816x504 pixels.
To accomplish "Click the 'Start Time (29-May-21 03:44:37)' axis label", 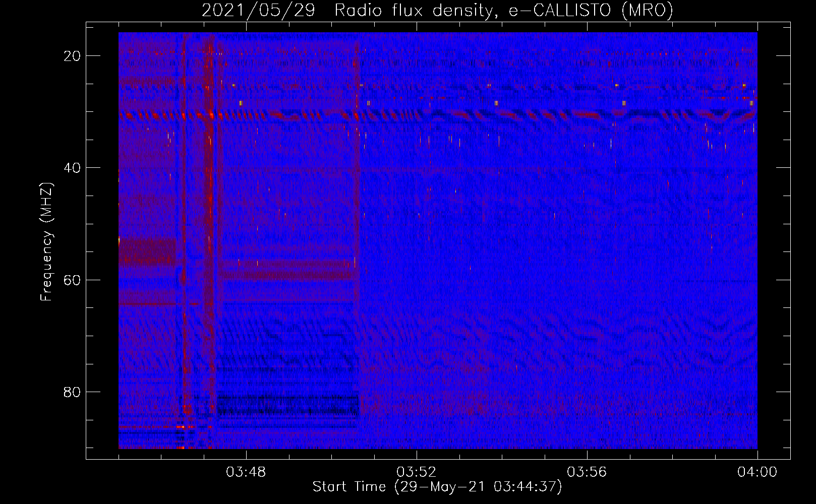I will [x=437, y=487].
